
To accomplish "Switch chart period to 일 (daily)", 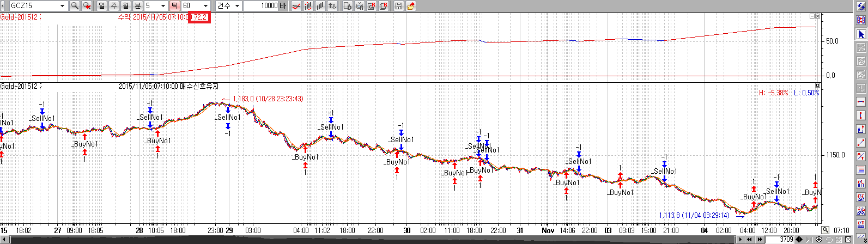I will coord(102,6).
